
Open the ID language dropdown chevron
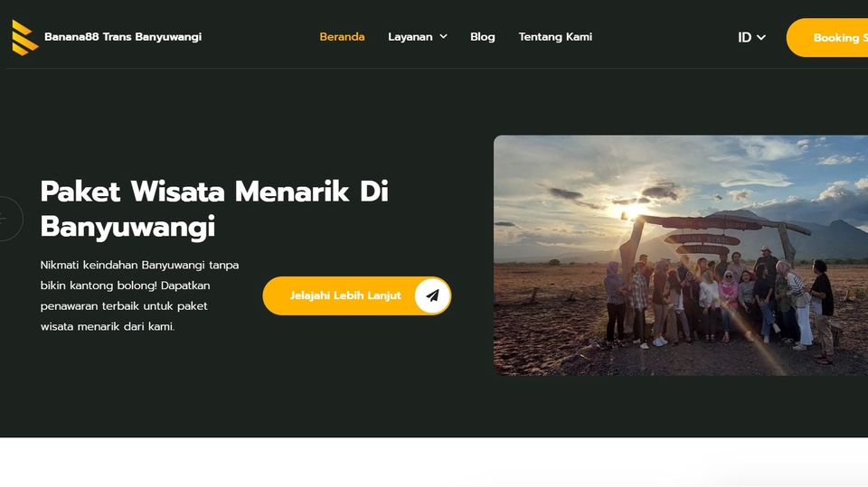(x=761, y=37)
